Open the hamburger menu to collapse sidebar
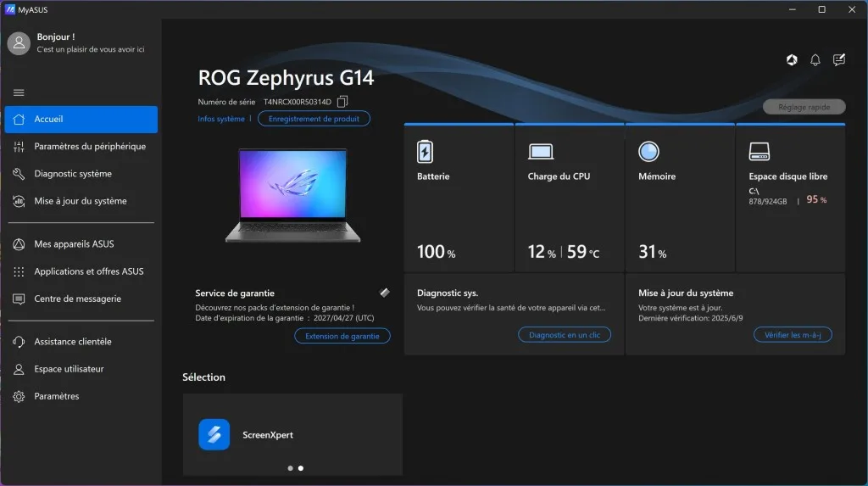 [x=19, y=92]
